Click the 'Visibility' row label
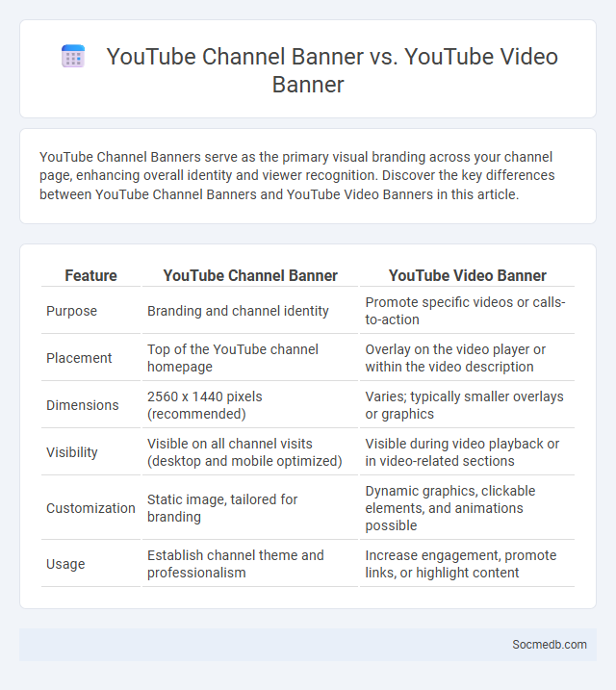Screen dimensions: 616x690 [72, 452]
